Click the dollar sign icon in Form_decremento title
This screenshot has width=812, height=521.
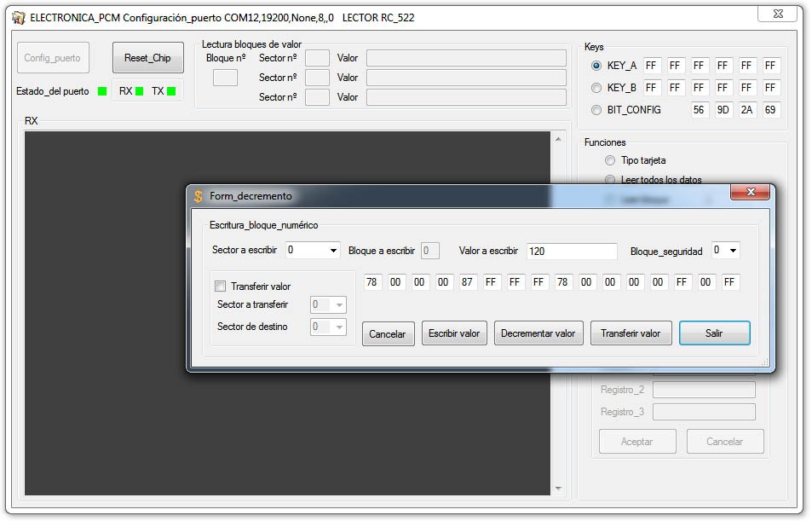tap(199, 196)
